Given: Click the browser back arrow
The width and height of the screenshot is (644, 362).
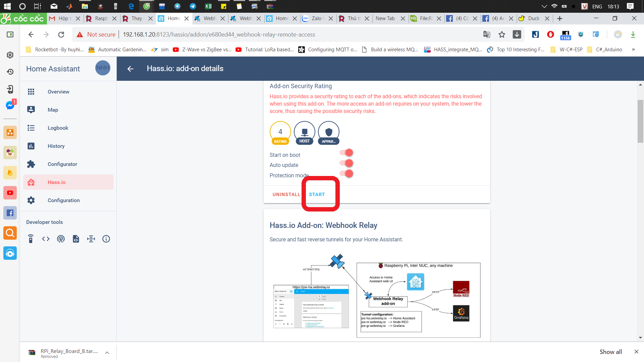Looking at the screenshot, I should tap(31, 35).
